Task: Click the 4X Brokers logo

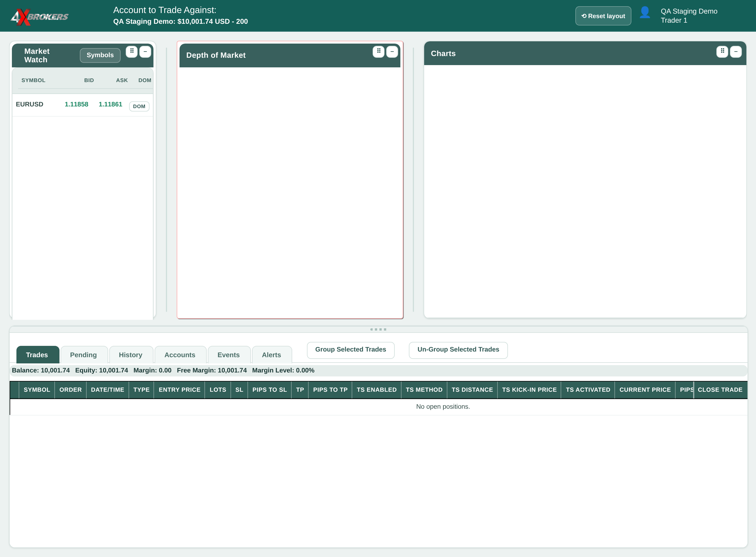Action: pyautogui.click(x=39, y=16)
